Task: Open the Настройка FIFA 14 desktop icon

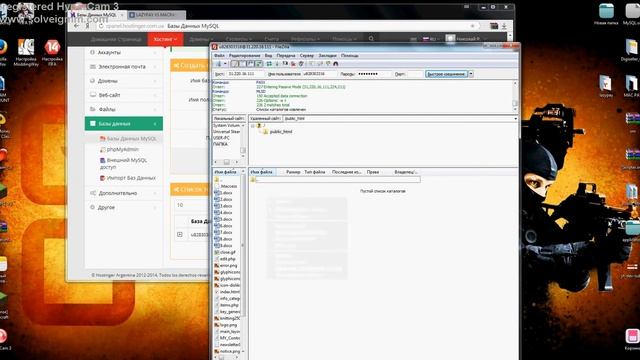Action: click(52, 52)
